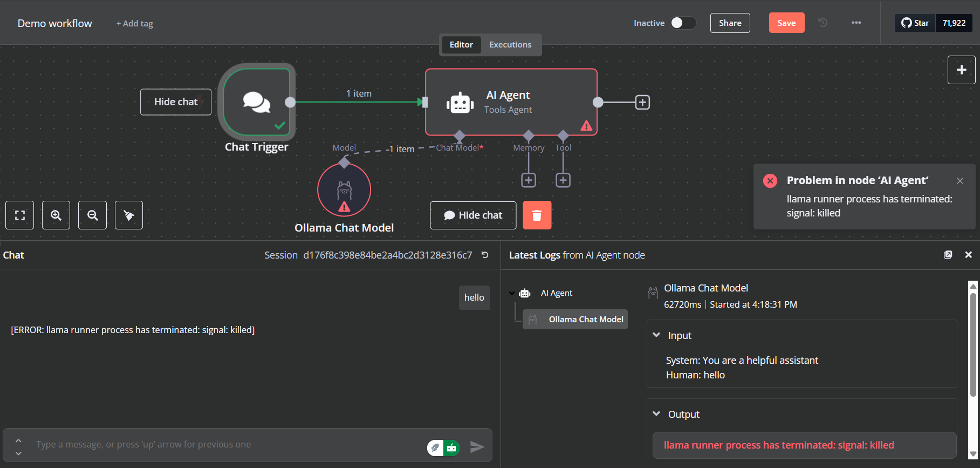Click the Chat Model connector diamond
This screenshot has height=468, width=980.
click(460, 135)
